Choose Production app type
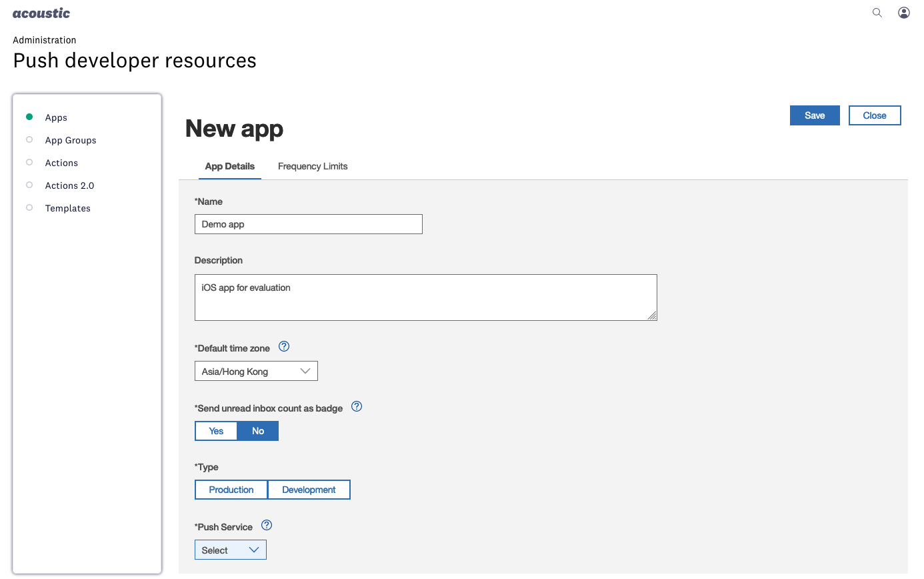The image size is (924, 579). (231, 490)
